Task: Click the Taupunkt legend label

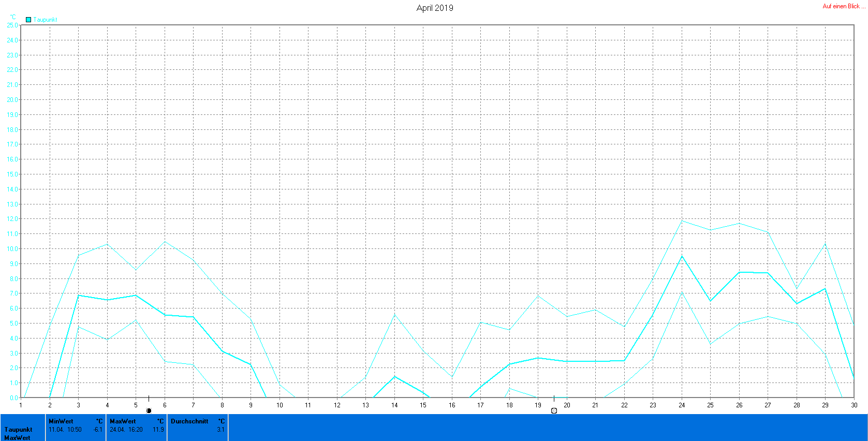Action: [46, 20]
